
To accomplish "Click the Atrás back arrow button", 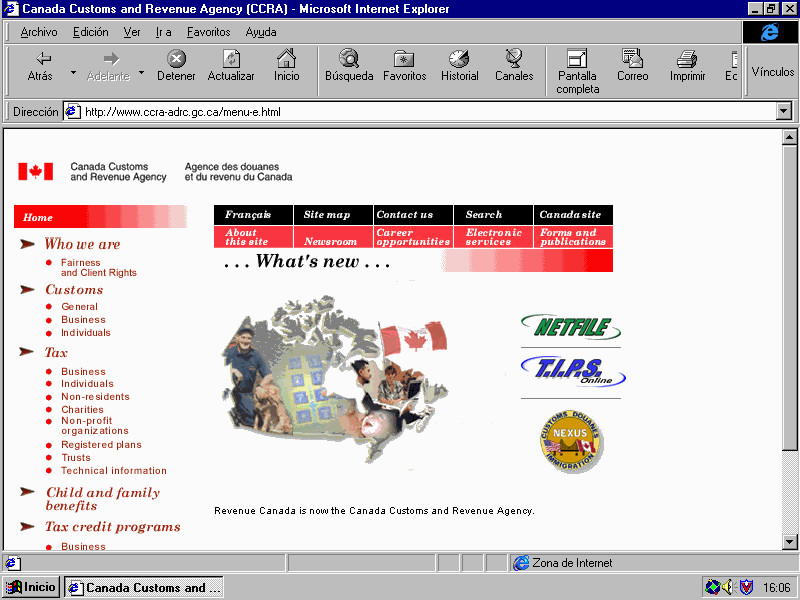I will pyautogui.click(x=40, y=66).
